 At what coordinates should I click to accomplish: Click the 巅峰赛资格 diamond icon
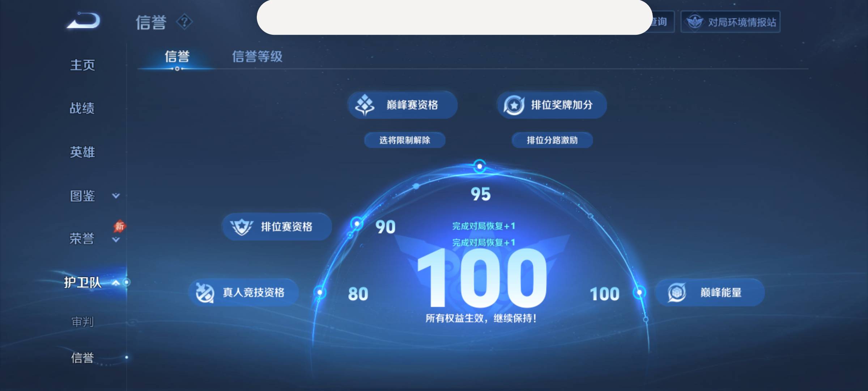365,105
